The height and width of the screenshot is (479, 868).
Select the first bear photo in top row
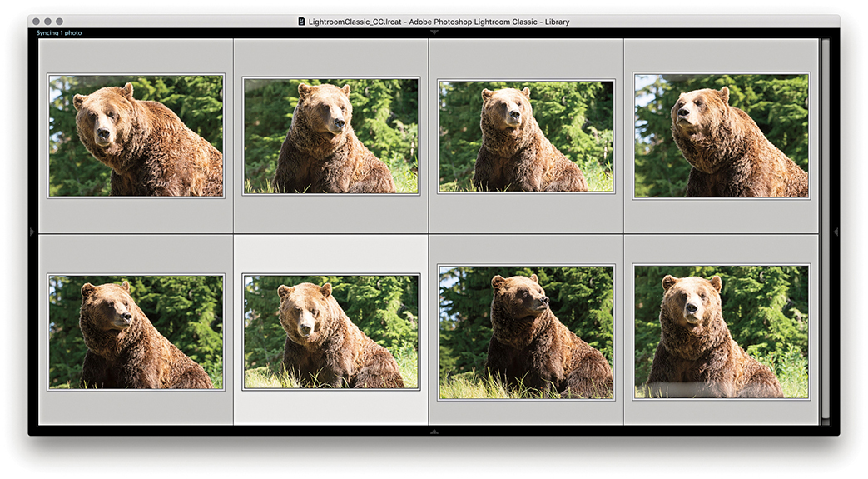click(136, 136)
